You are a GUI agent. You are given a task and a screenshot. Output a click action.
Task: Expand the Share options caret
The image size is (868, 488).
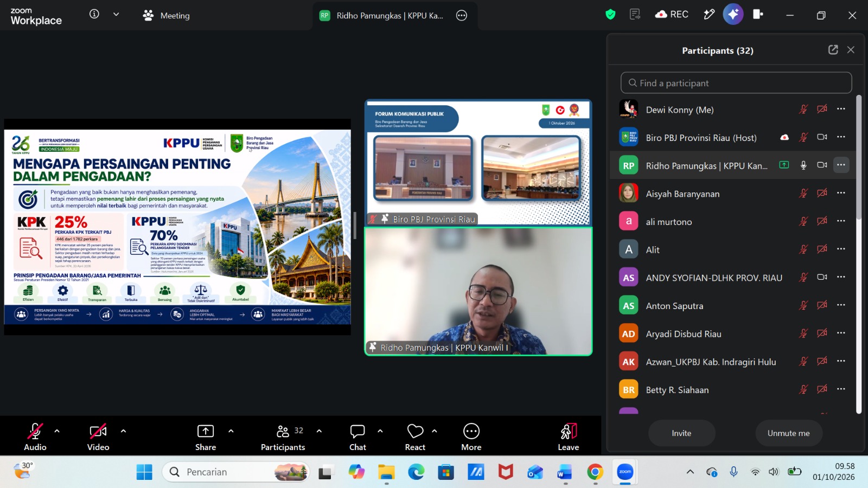(231, 431)
